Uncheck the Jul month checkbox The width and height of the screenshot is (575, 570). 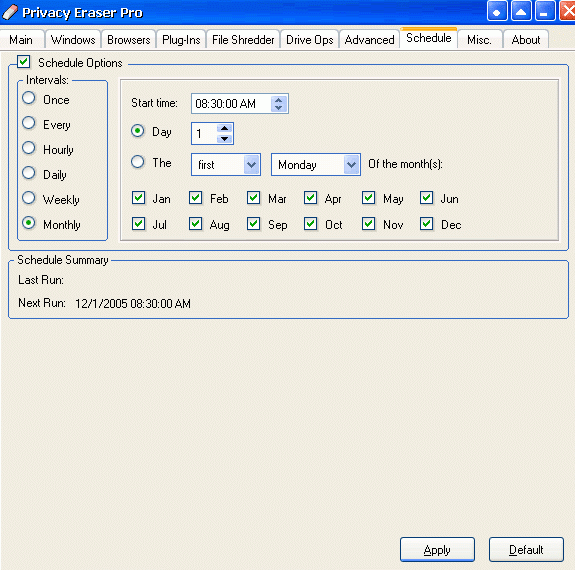[139, 223]
